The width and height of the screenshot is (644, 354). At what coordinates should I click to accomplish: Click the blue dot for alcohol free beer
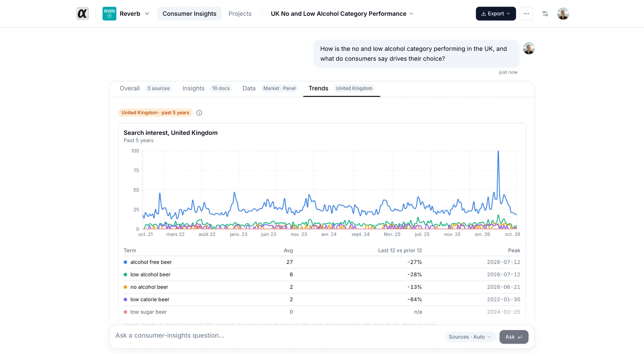click(126, 262)
